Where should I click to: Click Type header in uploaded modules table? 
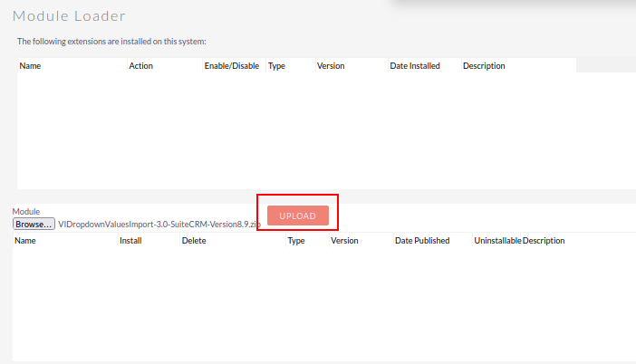pos(295,241)
